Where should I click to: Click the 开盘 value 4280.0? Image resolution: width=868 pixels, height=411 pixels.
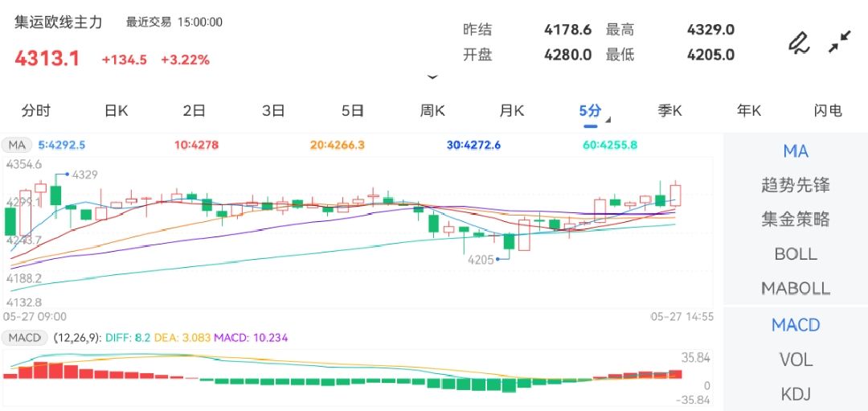coord(568,55)
